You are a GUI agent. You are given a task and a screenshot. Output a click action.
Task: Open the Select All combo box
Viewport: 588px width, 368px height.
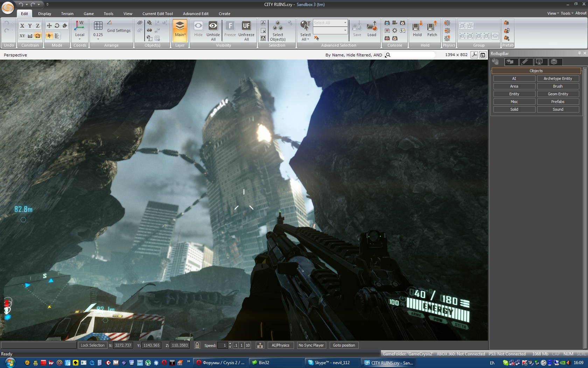[x=330, y=23]
